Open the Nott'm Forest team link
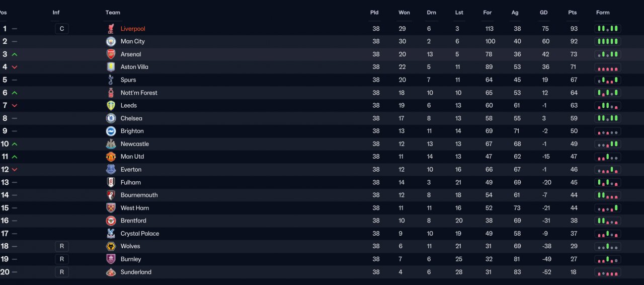644x285 pixels. coord(139,93)
